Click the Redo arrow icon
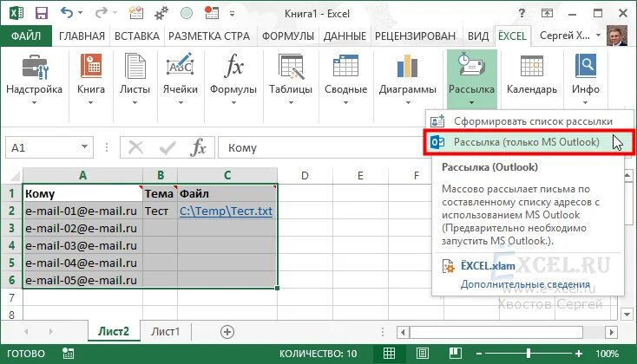637x364 pixels. [x=102, y=13]
